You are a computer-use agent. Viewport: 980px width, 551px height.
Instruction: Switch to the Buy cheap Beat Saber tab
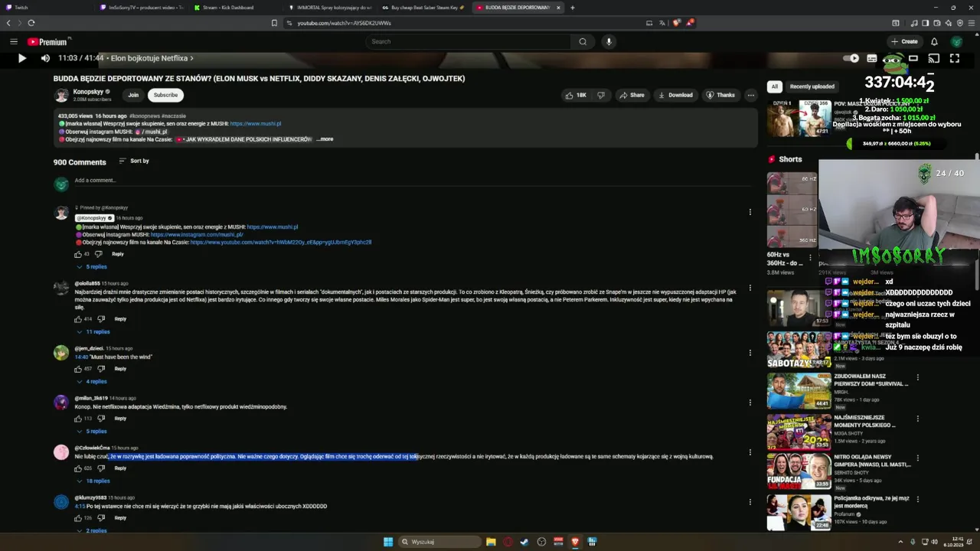pos(423,8)
